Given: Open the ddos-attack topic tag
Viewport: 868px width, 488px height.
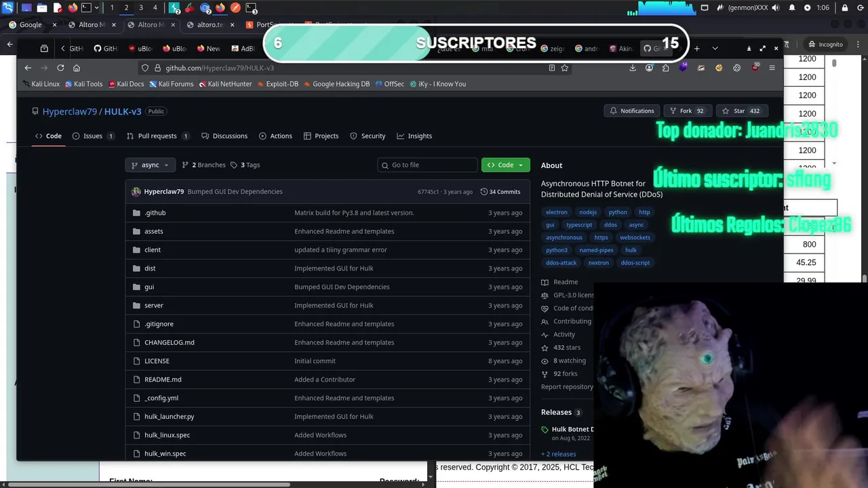Looking at the screenshot, I should (561, 263).
